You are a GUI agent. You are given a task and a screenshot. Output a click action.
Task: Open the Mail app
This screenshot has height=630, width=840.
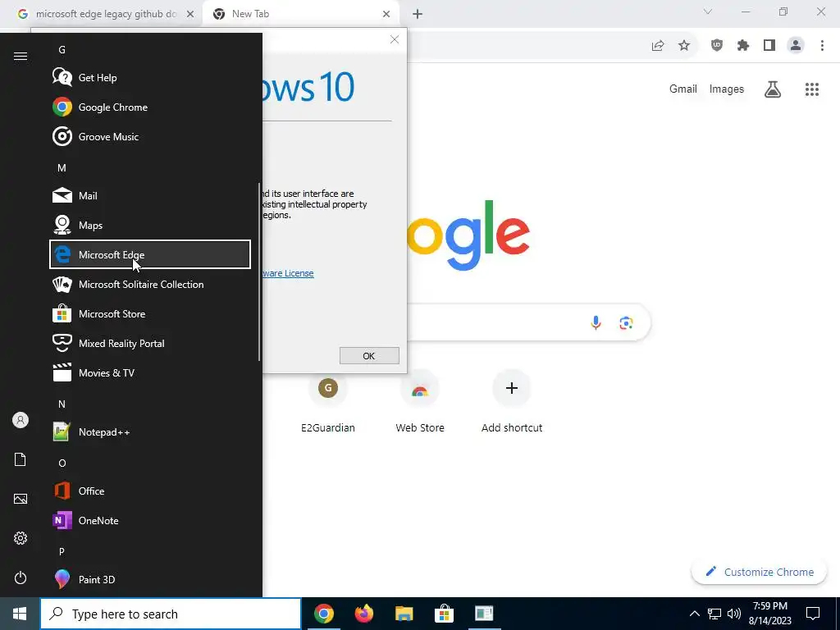click(x=150, y=195)
